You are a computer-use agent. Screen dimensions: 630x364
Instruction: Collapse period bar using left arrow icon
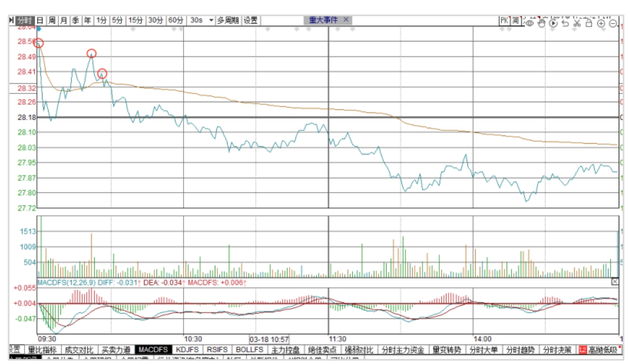12,21
